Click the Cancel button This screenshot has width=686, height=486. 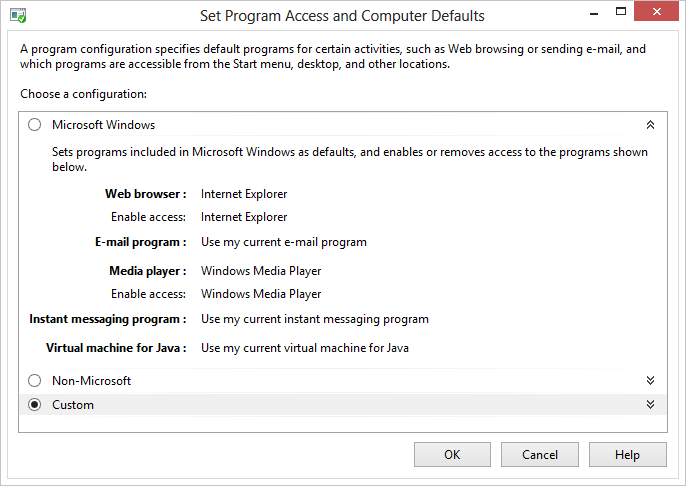[540, 455]
